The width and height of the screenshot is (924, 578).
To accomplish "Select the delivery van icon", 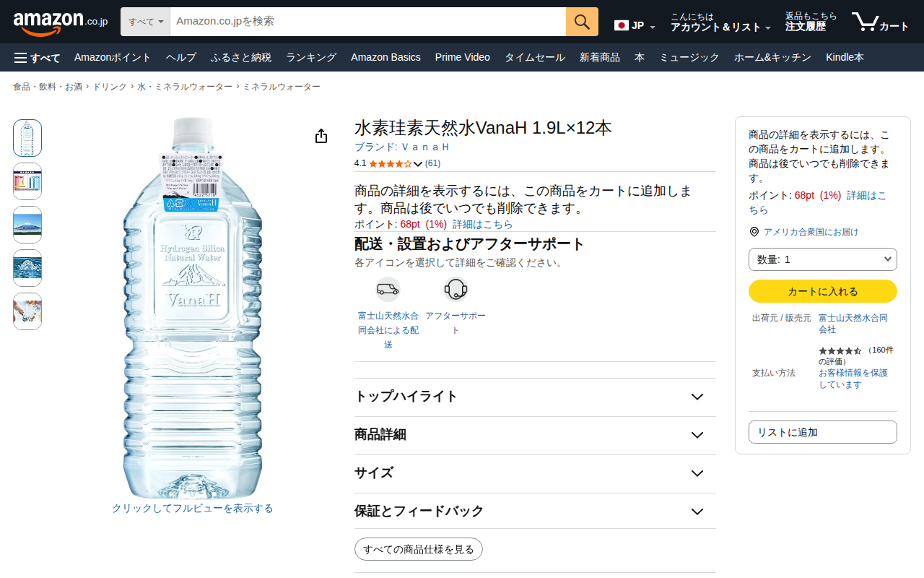I will [x=388, y=289].
